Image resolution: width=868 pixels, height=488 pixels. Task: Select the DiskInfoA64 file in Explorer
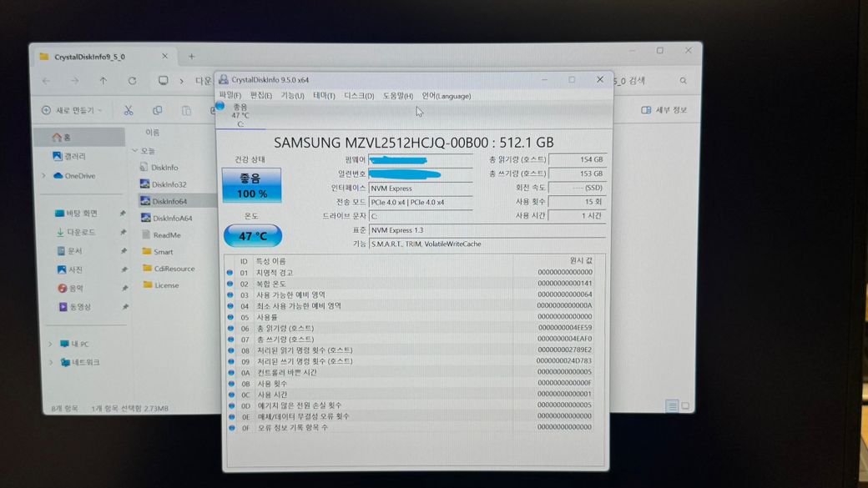(x=167, y=218)
